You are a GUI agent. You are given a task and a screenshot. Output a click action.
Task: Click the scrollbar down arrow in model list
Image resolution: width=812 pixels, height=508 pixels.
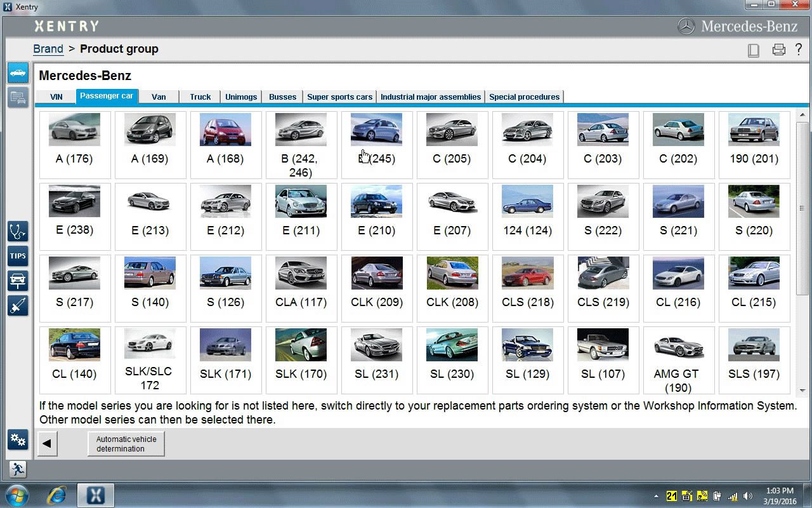(x=802, y=391)
